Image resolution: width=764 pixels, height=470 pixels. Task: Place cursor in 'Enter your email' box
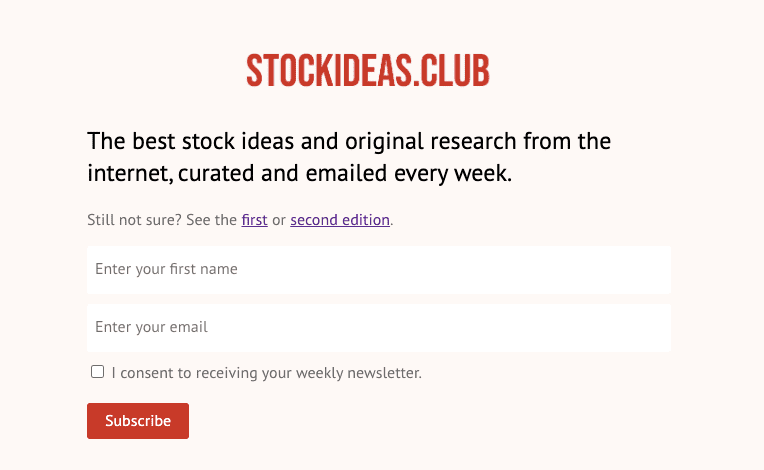379,328
